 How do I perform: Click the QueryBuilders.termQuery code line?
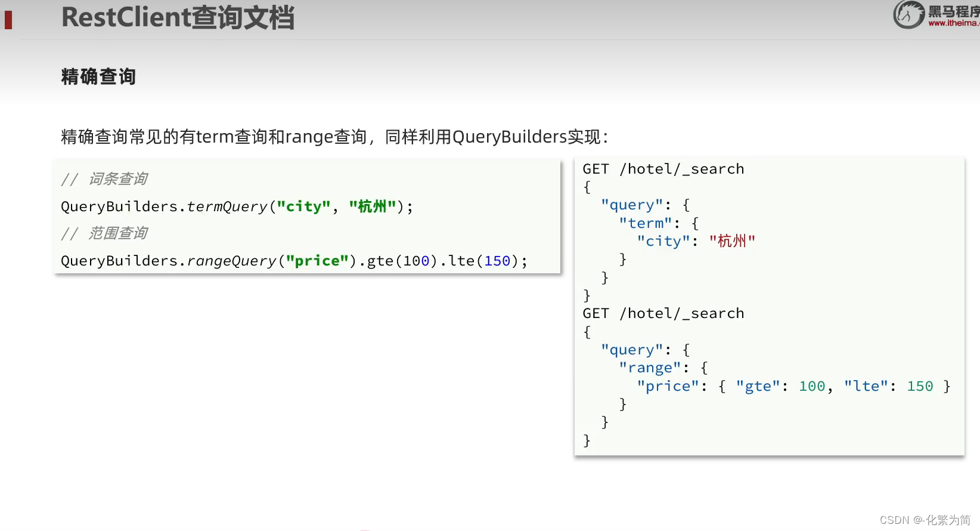click(x=237, y=206)
